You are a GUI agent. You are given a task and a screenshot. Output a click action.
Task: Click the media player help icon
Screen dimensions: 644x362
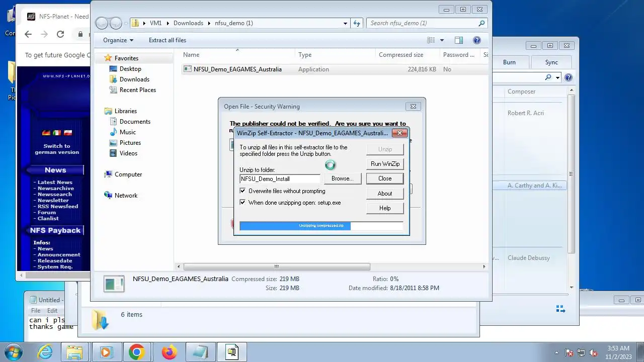pyautogui.click(x=569, y=77)
